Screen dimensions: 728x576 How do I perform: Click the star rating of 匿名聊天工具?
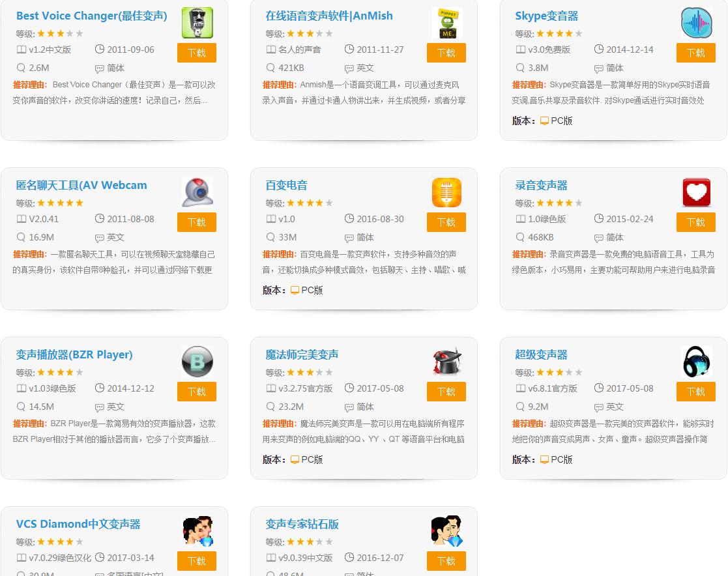pyautogui.click(x=61, y=203)
